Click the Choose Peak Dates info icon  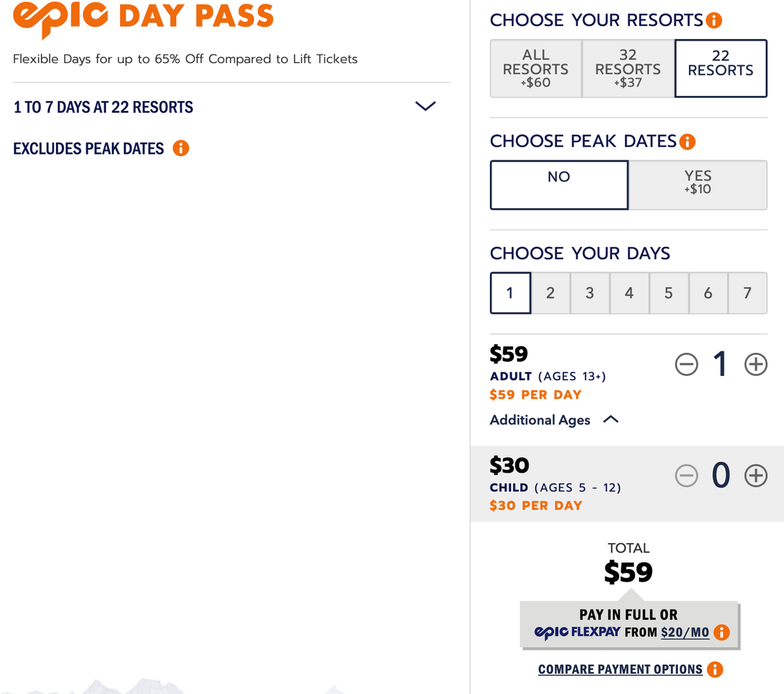pyautogui.click(x=687, y=142)
